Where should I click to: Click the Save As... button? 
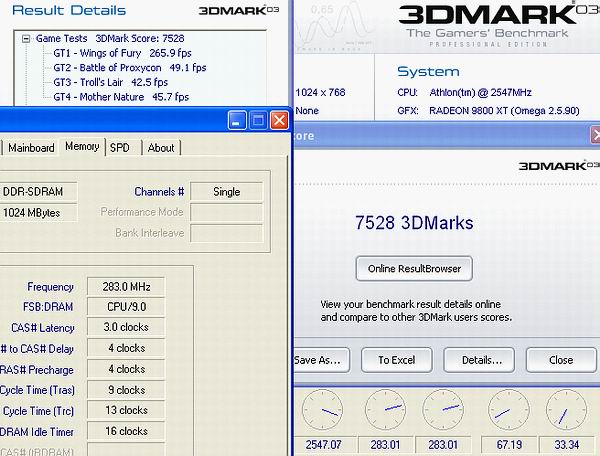pos(321,360)
